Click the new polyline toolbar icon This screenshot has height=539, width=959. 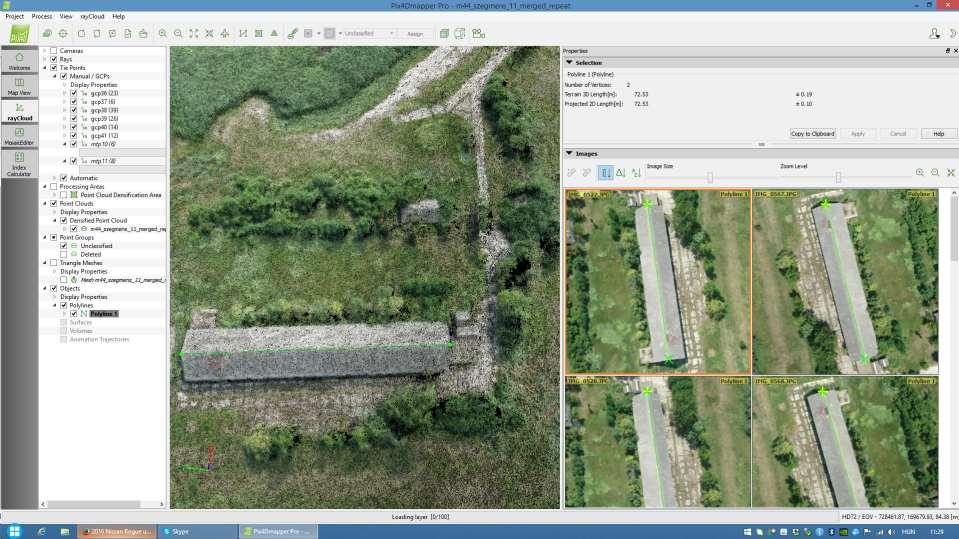pyautogui.click(x=243, y=34)
